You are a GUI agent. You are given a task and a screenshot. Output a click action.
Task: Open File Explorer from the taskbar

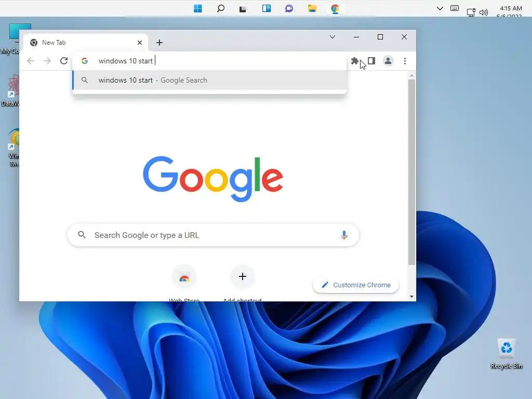[x=312, y=8]
